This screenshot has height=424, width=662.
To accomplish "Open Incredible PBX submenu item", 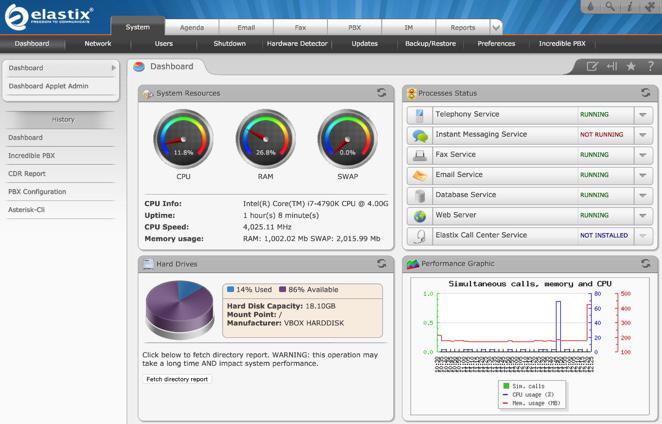I will tap(562, 43).
